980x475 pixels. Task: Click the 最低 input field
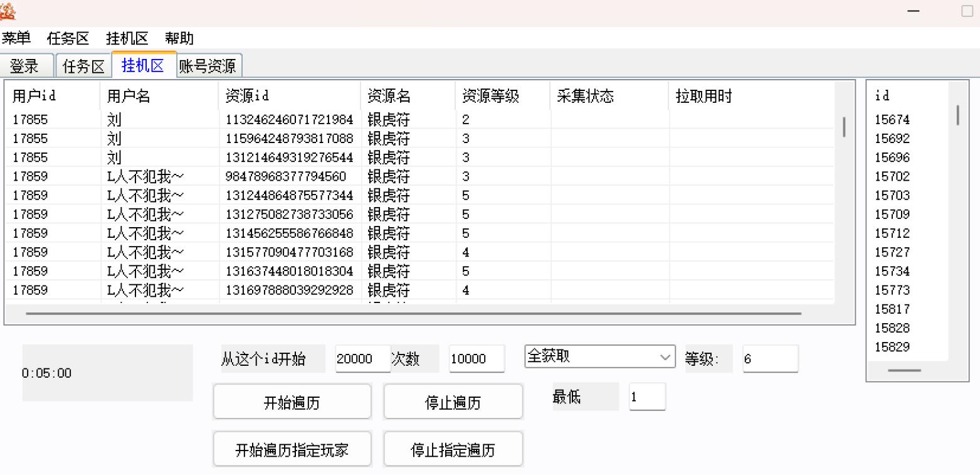pos(646,397)
